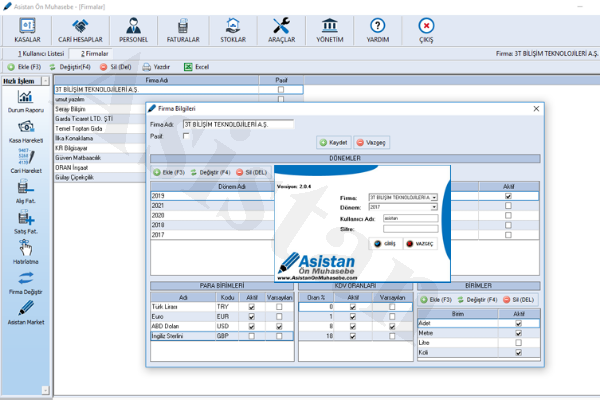
Task: Open YARDIM help
Action: [378, 30]
